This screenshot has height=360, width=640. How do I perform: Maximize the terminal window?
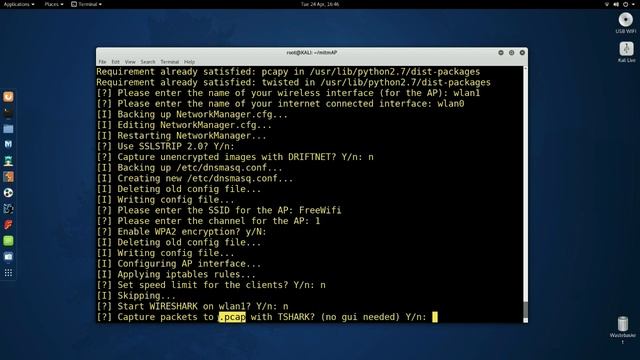[x=511, y=53]
